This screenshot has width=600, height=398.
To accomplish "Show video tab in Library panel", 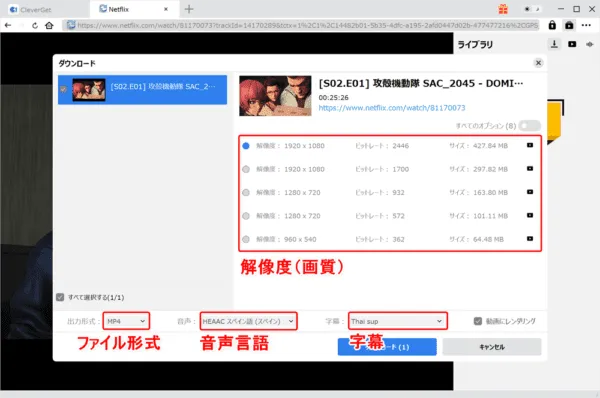I will click(x=572, y=44).
